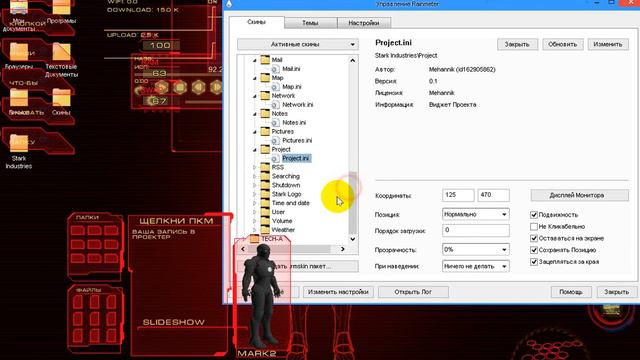Collapse the Network folder tree arrow

pyautogui.click(x=255, y=96)
